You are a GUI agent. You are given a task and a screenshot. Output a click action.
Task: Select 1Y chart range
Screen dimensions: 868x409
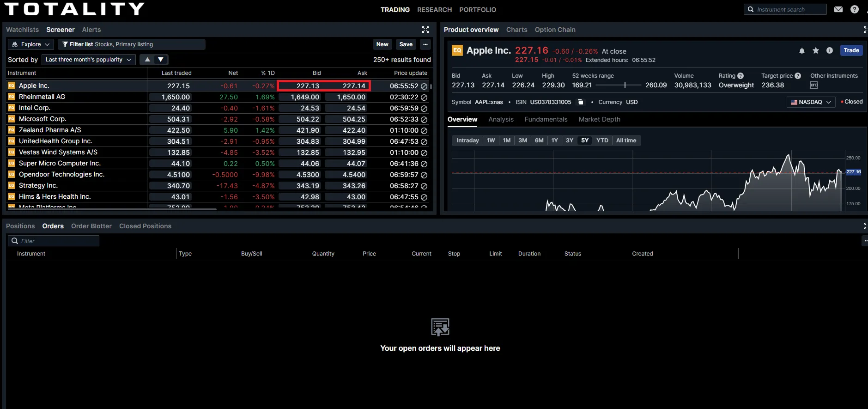(x=555, y=140)
